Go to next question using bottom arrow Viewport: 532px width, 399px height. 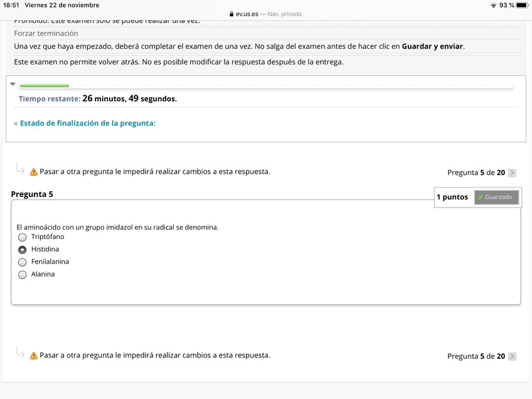tap(513, 356)
